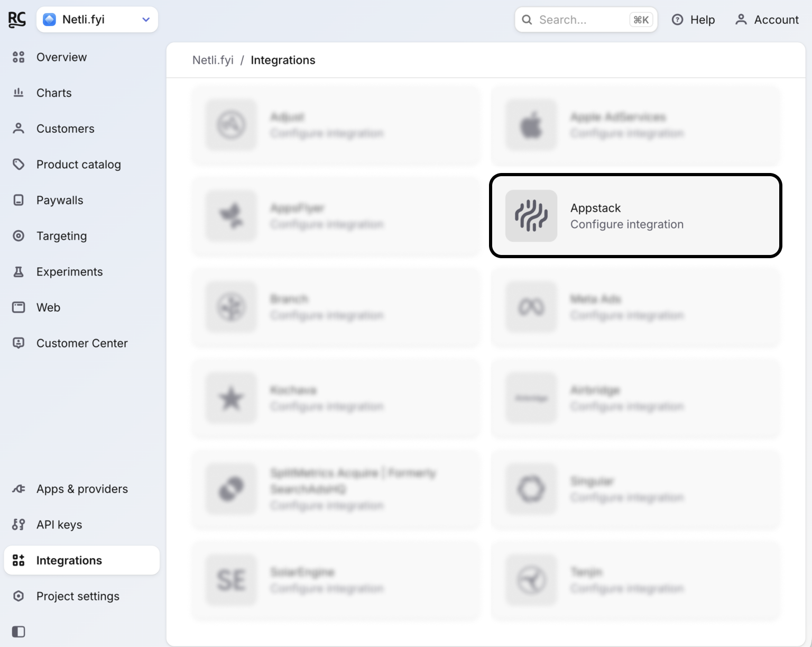Click the Integrations breadcrumb label
812x647 pixels.
click(x=283, y=60)
